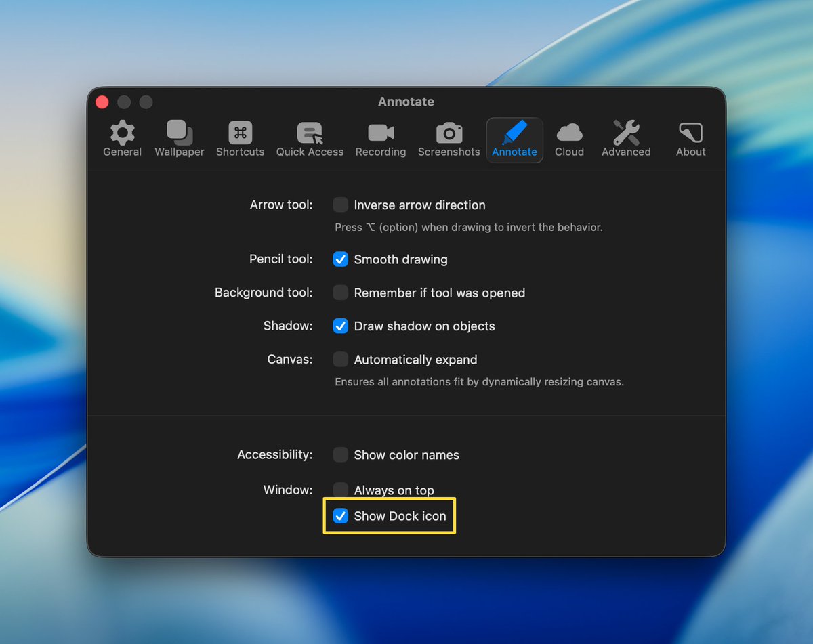
Task: Open the General preferences gear icon
Action: click(123, 139)
